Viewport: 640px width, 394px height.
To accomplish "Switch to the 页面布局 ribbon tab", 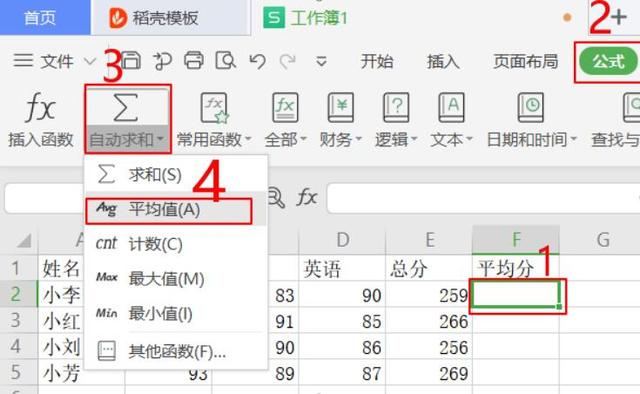I will 526,61.
